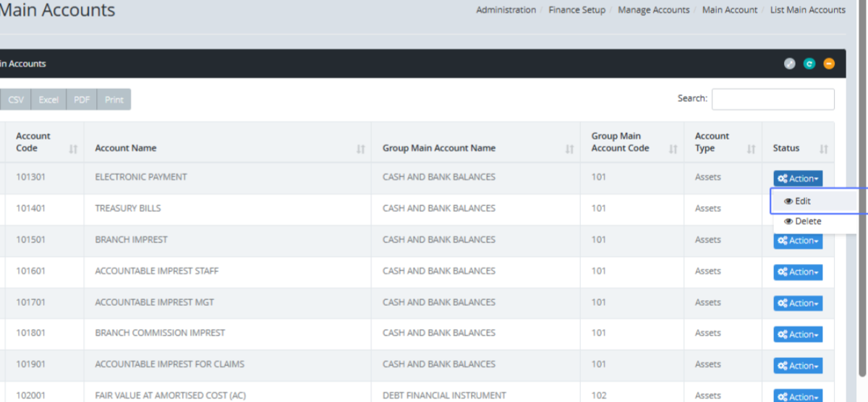
Task: Sort by Group Main Account Code arrows
Action: pos(673,149)
